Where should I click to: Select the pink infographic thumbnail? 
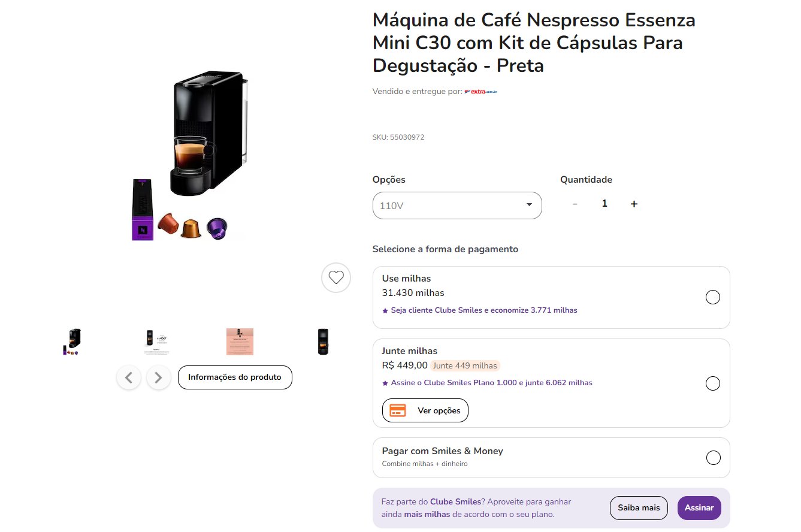[x=240, y=341]
